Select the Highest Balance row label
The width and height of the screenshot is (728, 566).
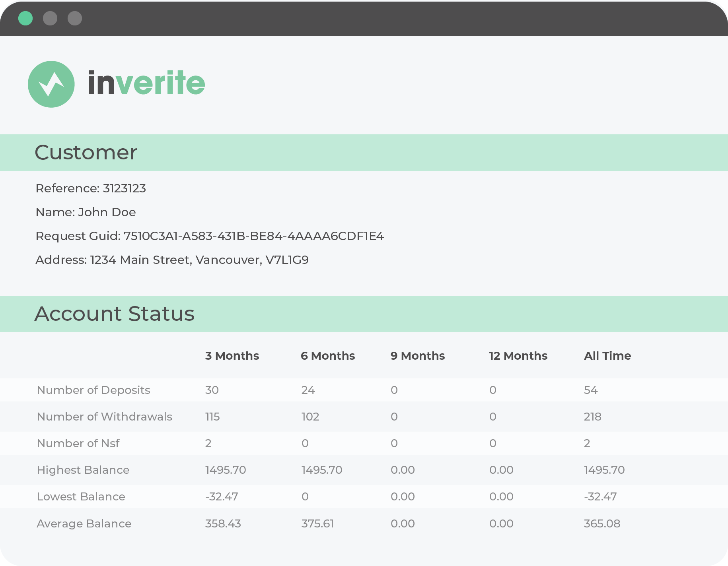point(83,470)
